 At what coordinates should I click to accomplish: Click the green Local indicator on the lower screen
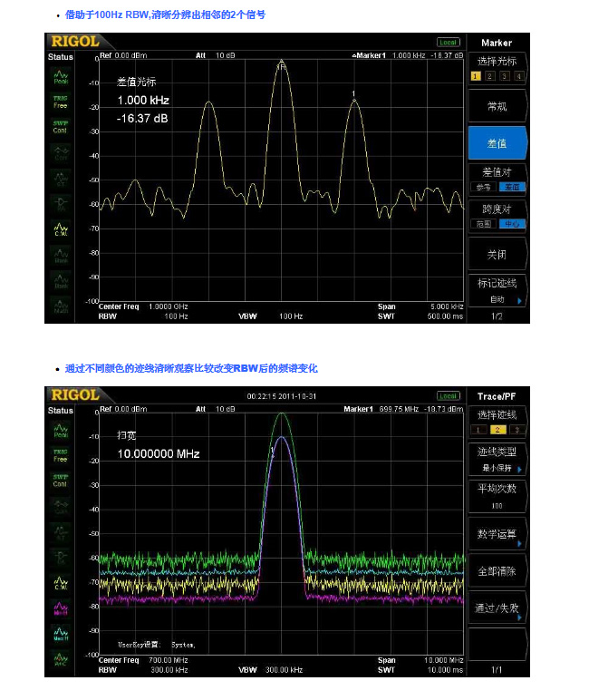(x=448, y=395)
